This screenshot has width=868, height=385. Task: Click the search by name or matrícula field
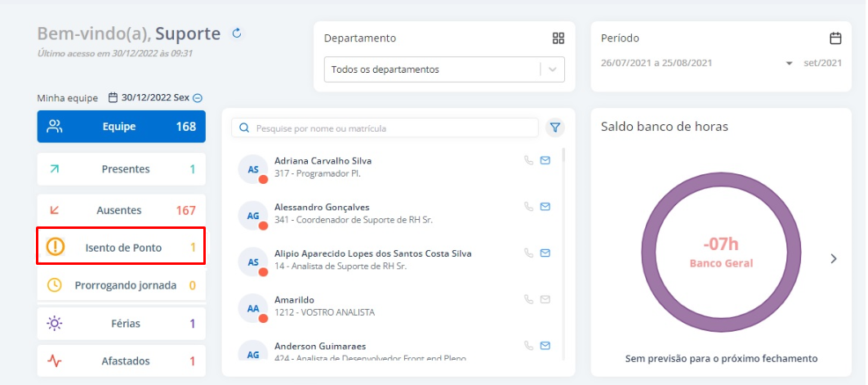392,128
